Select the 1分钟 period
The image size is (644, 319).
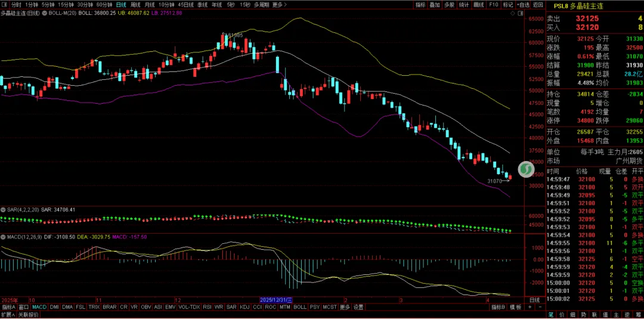point(32,5)
